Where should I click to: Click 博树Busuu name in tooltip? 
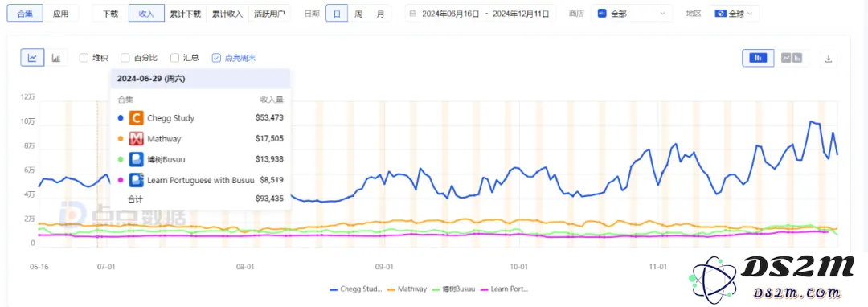166,159
